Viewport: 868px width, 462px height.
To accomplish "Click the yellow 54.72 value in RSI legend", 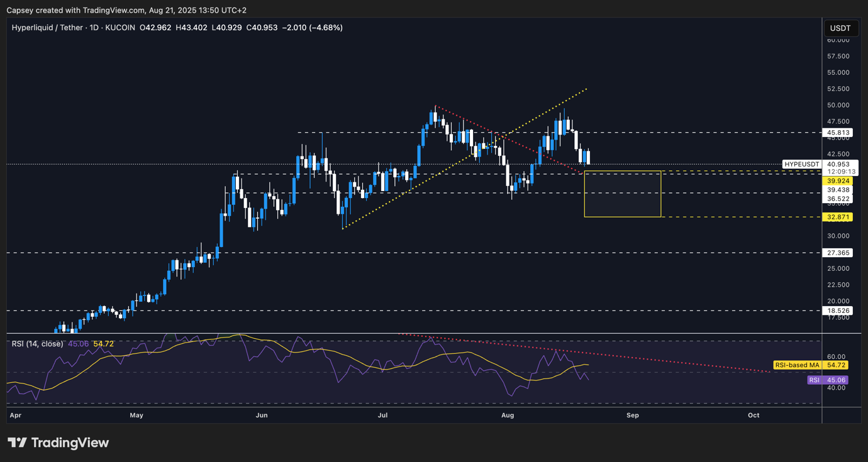I will point(103,344).
